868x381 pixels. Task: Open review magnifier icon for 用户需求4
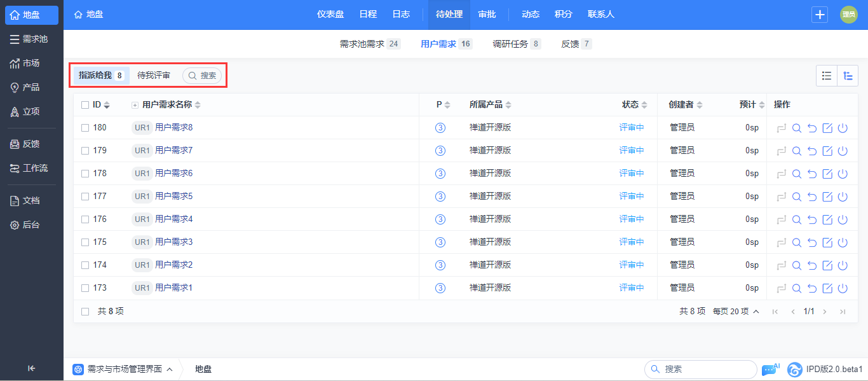(x=797, y=219)
